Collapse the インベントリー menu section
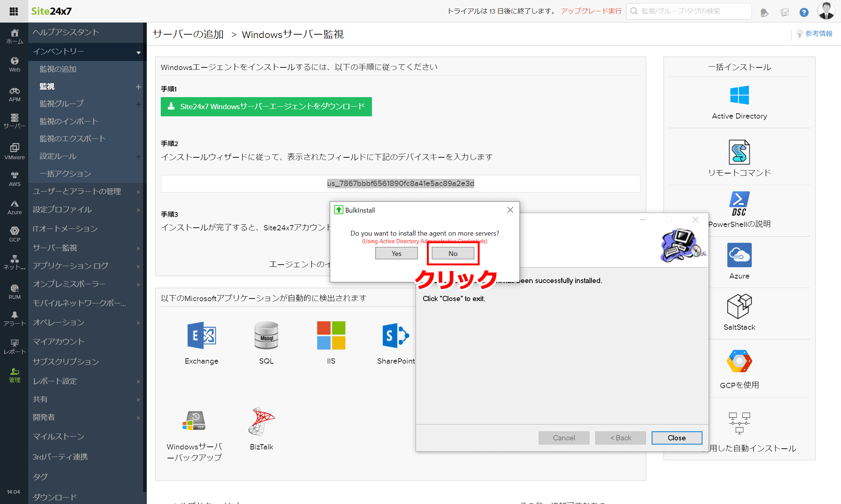Viewport: 841px width, 504px height. tap(139, 52)
